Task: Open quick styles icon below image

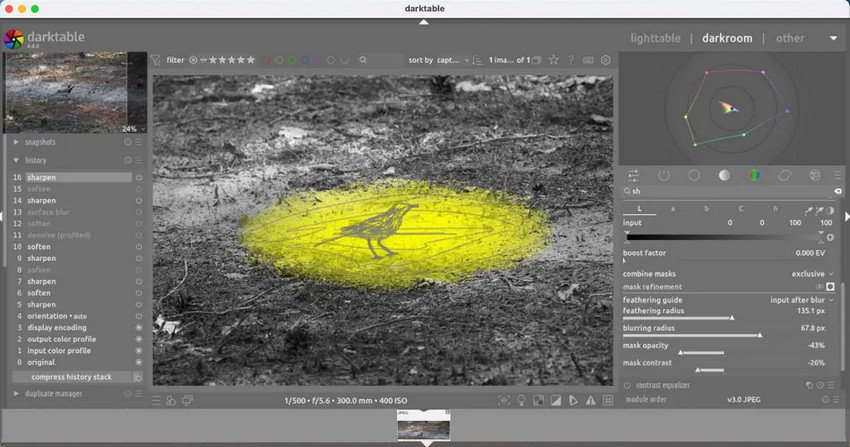Action: (171, 400)
